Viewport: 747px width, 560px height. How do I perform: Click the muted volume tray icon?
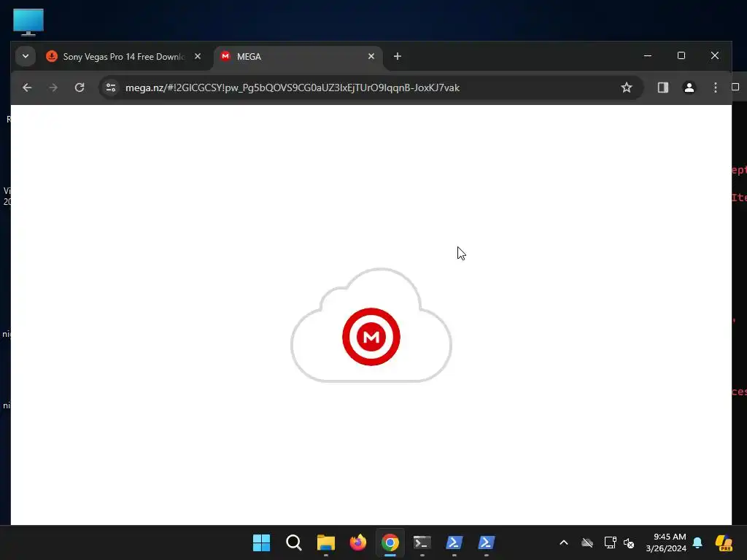pyautogui.click(x=629, y=542)
